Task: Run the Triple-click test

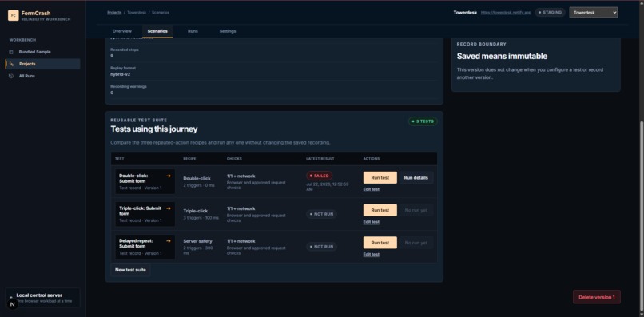Action: click(x=380, y=210)
